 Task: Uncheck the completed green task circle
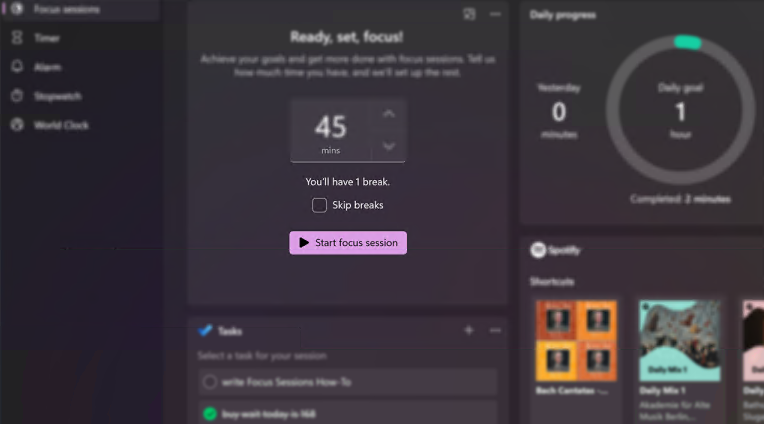click(x=210, y=414)
